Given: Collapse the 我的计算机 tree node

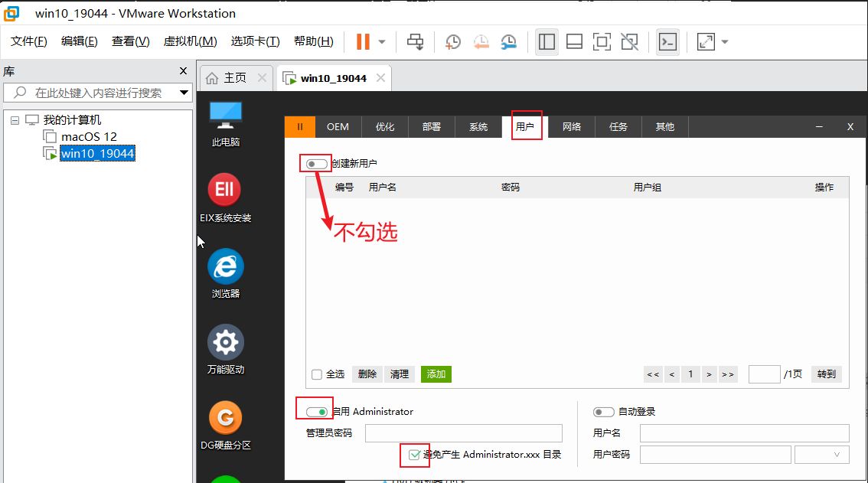Looking at the screenshot, I should point(15,120).
